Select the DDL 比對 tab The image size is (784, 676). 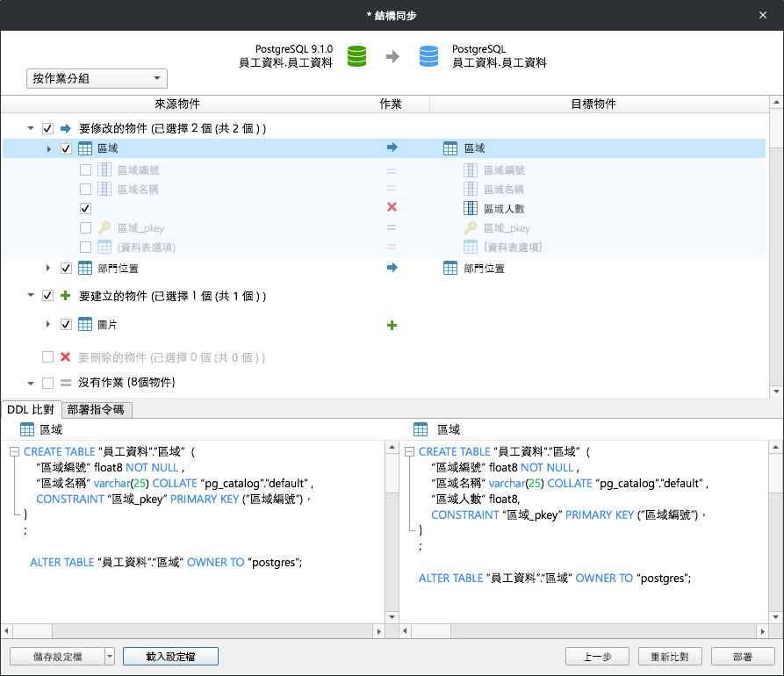pos(32,409)
